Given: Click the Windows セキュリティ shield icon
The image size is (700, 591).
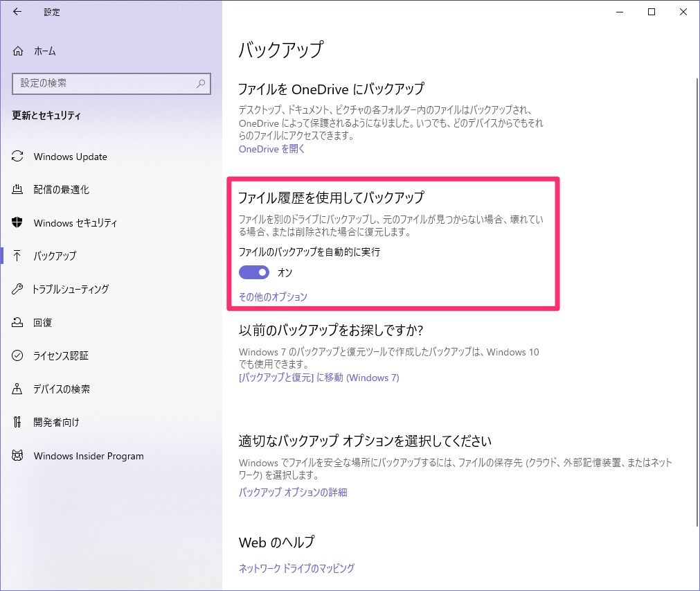Looking at the screenshot, I should click(x=17, y=222).
